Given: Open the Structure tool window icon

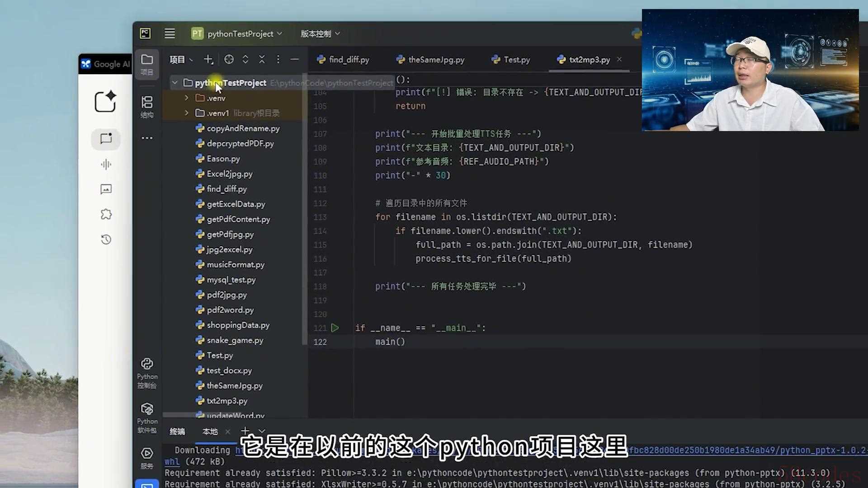Looking at the screenshot, I should pyautogui.click(x=147, y=107).
